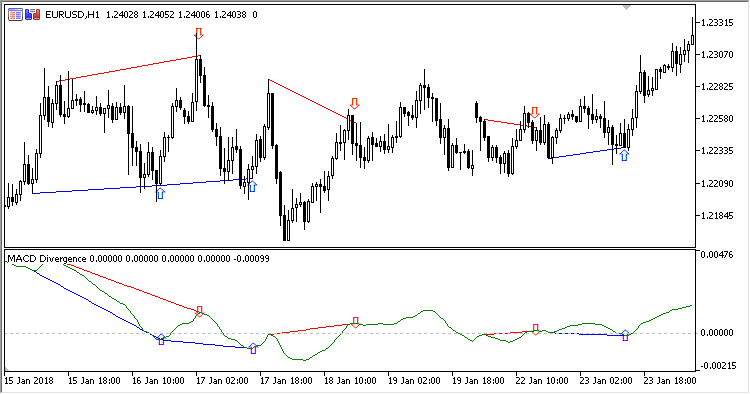Open the Depth of Market table icon
The image size is (750, 394).
[x=15, y=15]
